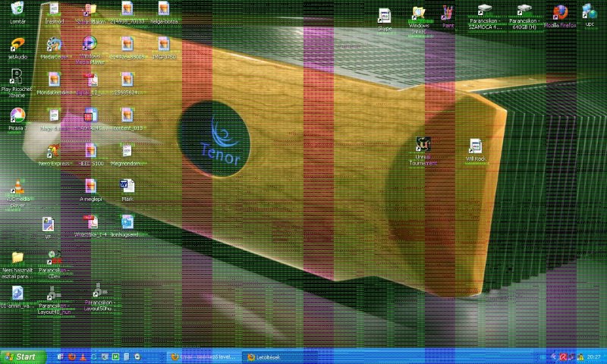Viewport: 607px width, 364px height.
Task: Select the Media Center shortcut icon
Action: 54,45
